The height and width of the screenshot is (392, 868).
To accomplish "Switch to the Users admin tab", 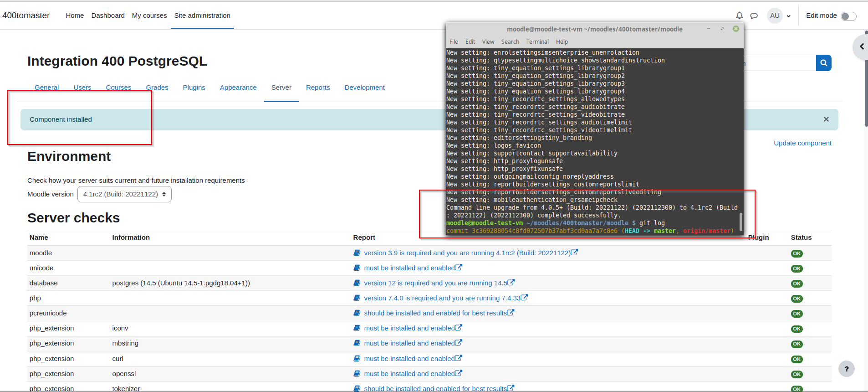I will [x=82, y=88].
